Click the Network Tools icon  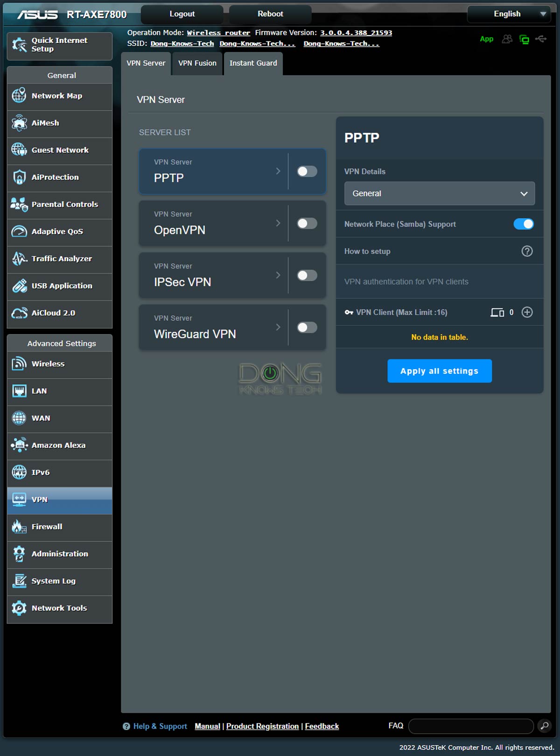[19, 608]
